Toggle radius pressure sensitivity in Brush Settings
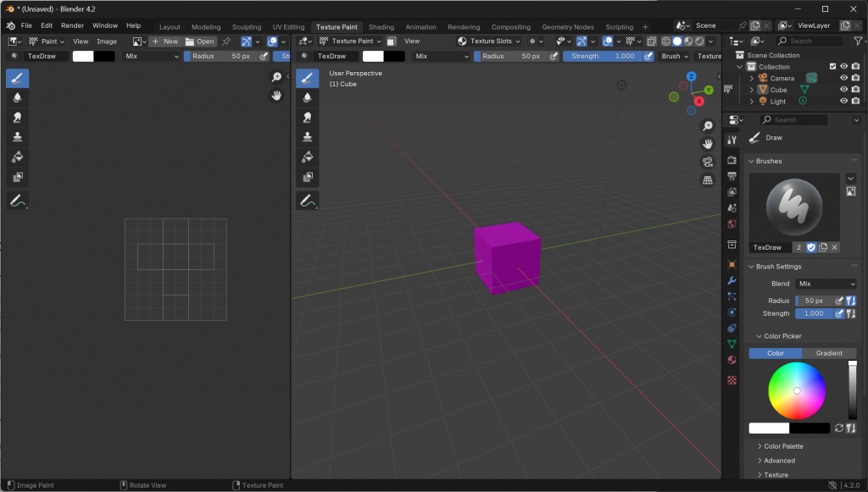This screenshot has width=868, height=492. point(839,301)
